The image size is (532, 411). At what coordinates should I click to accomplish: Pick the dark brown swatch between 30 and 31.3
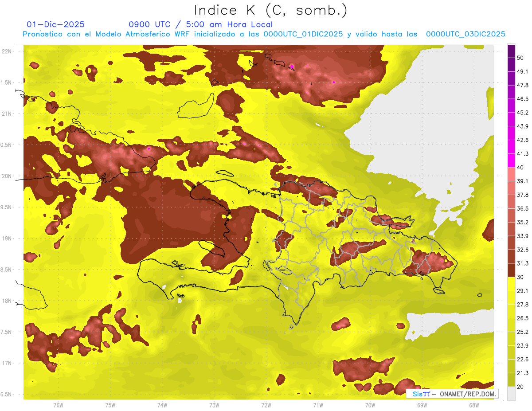pos(511,270)
